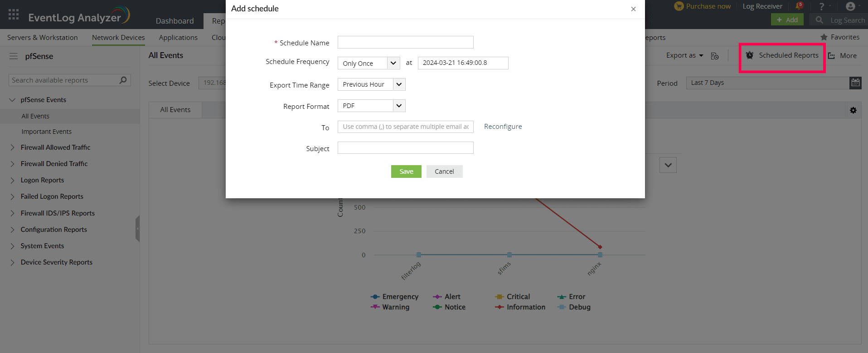868x353 pixels.
Task: Open the user account avatar menu
Action: click(x=850, y=6)
